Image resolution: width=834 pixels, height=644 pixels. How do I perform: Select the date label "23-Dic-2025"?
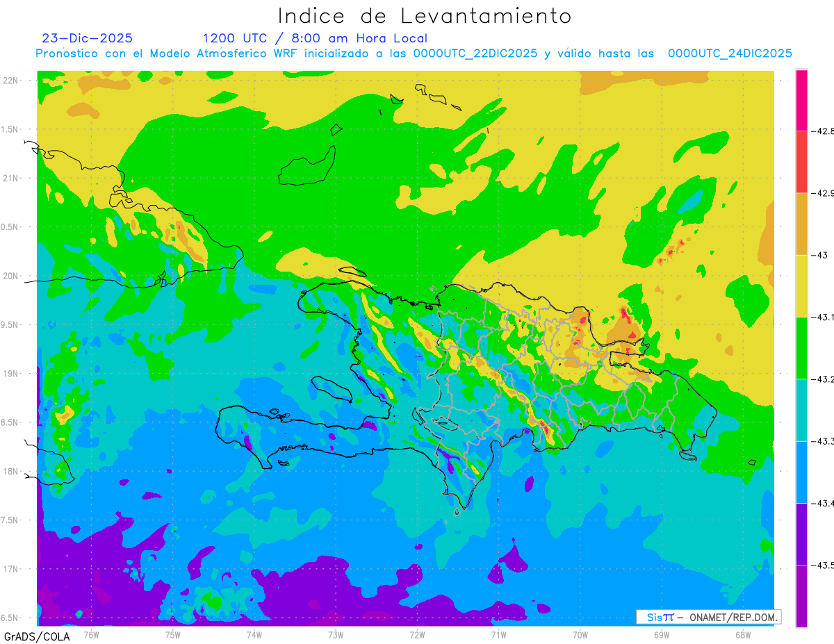(x=87, y=38)
